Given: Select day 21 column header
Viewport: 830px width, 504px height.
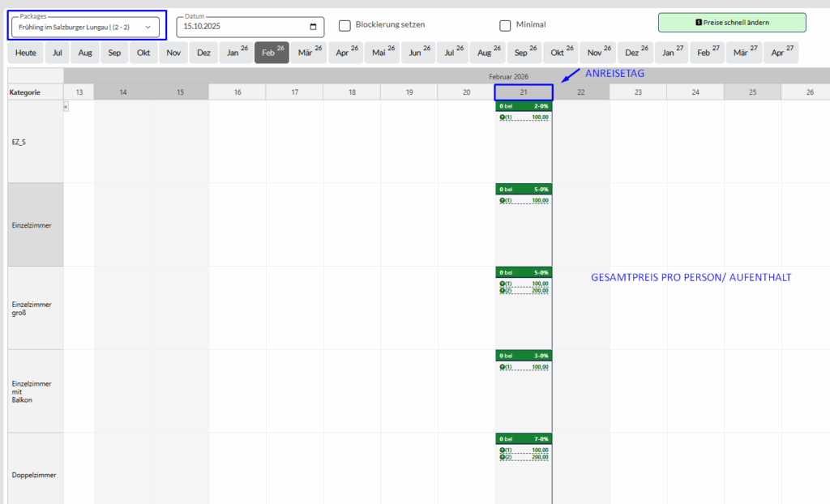Looking at the screenshot, I should [524, 92].
